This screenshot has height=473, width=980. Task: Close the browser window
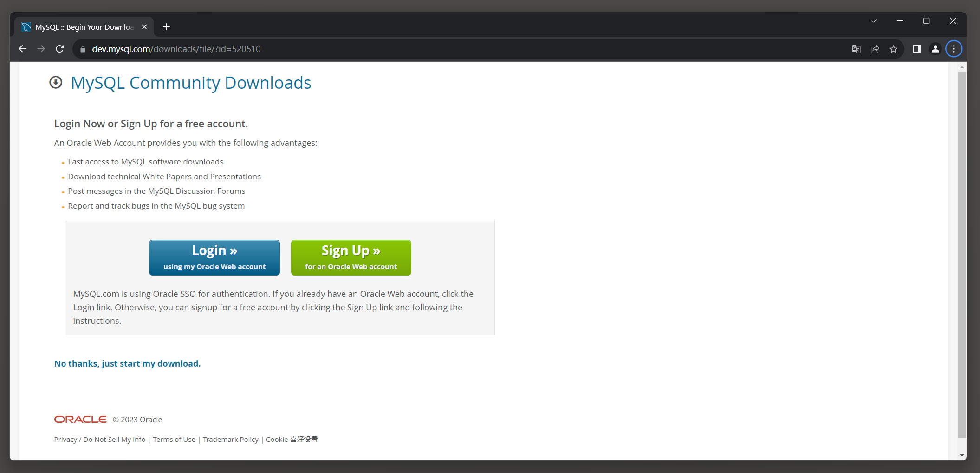click(953, 21)
